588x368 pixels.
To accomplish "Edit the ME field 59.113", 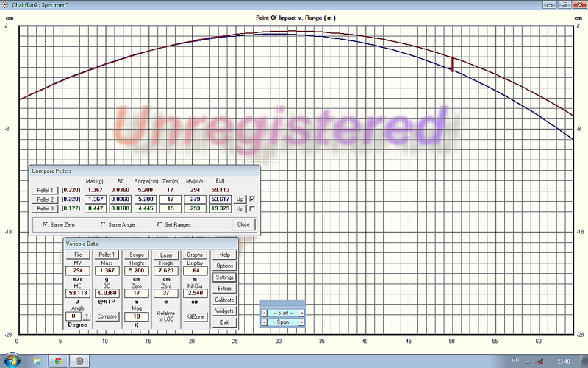I will [78, 293].
